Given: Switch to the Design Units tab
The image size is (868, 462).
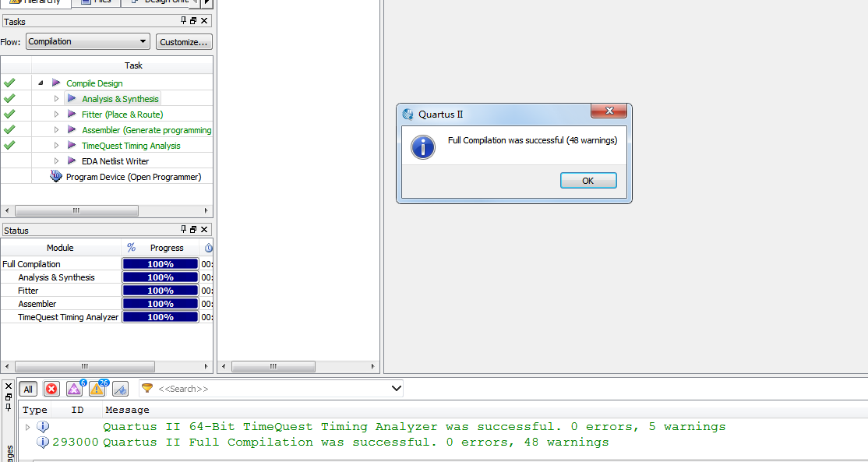Looking at the screenshot, I should pyautogui.click(x=158, y=3).
